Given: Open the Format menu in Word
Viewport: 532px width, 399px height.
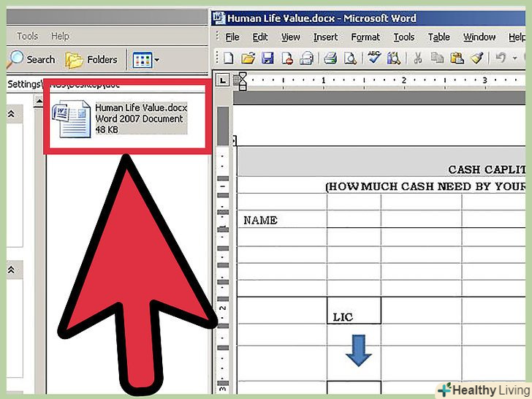Looking at the screenshot, I should pos(365,37).
